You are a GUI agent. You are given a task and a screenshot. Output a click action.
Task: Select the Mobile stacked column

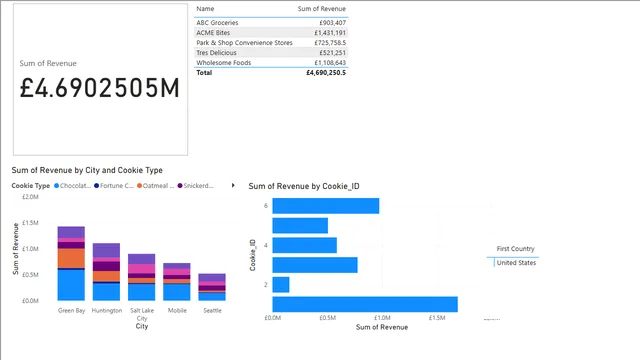coord(177,282)
